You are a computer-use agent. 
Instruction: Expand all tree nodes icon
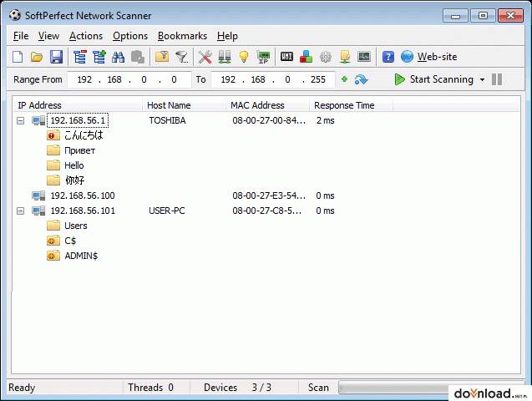point(99,57)
